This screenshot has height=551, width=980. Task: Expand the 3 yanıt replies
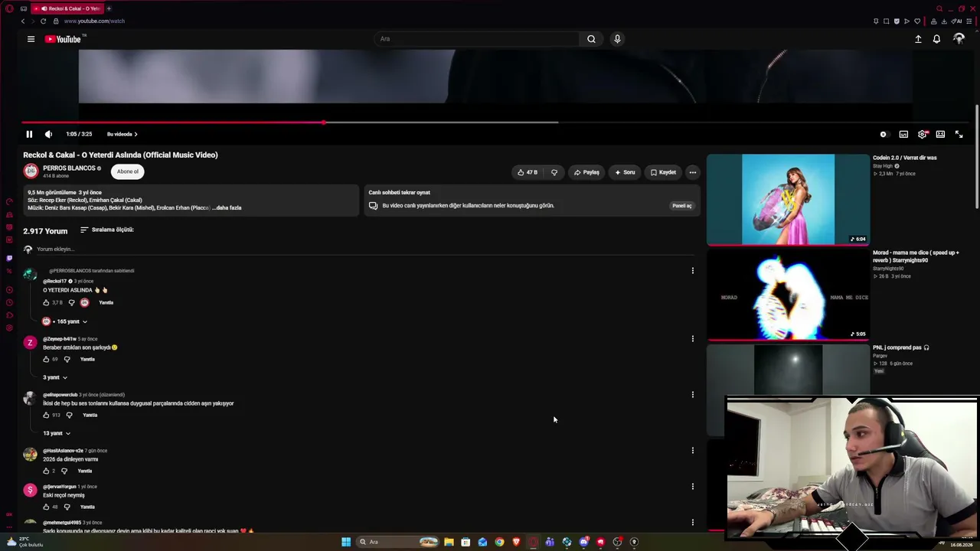(x=55, y=377)
